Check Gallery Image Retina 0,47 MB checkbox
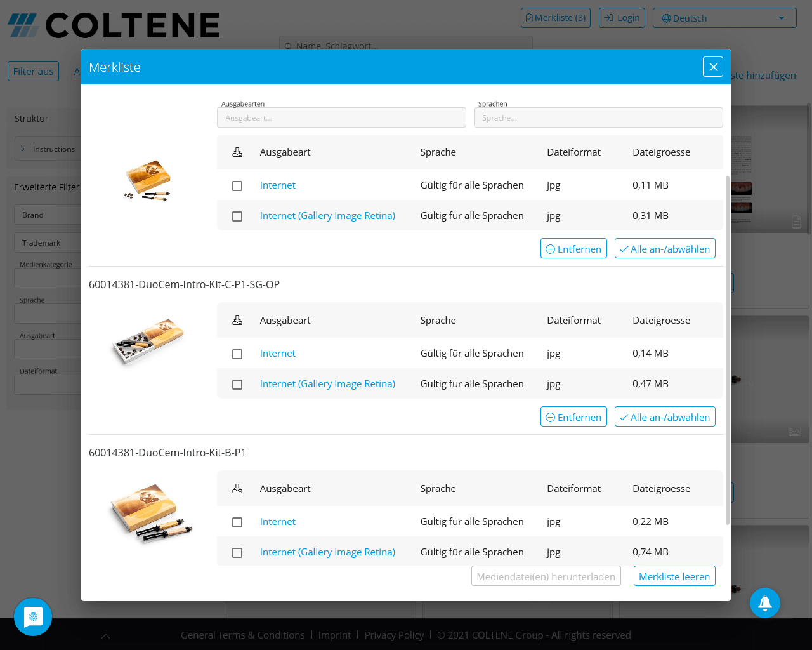The height and width of the screenshot is (650, 812). [x=237, y=385]
